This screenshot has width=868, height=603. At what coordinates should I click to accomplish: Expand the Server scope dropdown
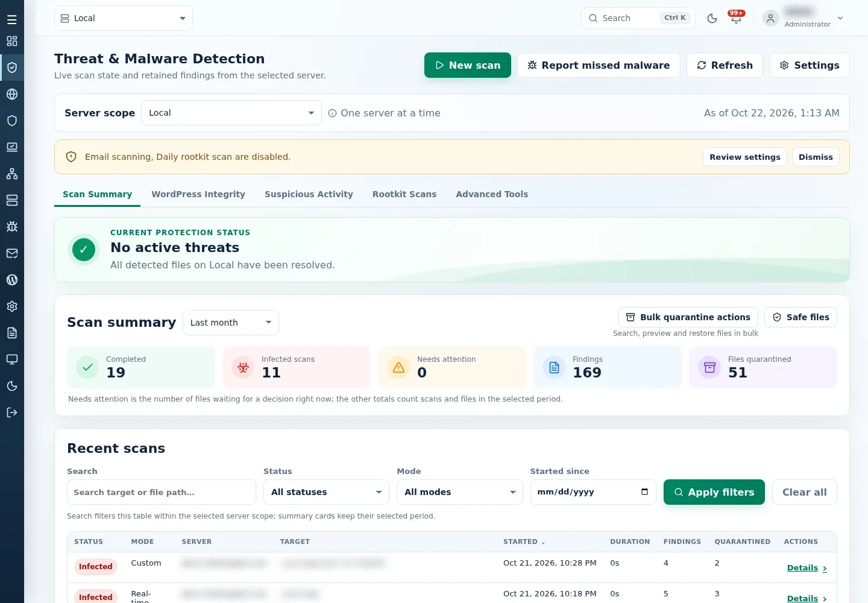231,113
